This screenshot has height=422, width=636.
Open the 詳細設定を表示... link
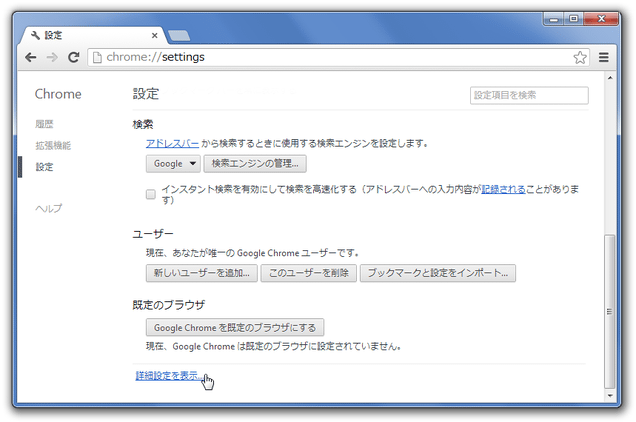pyautogui.click(x=169, y=376)
